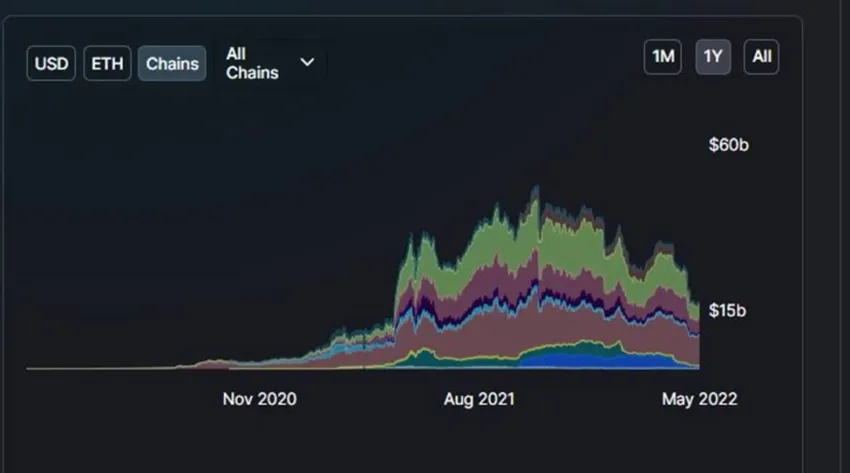The height and width of the screenshot is (473, 850).
Task: Click the $60b axis label
Action: click(x=729, y=145)
